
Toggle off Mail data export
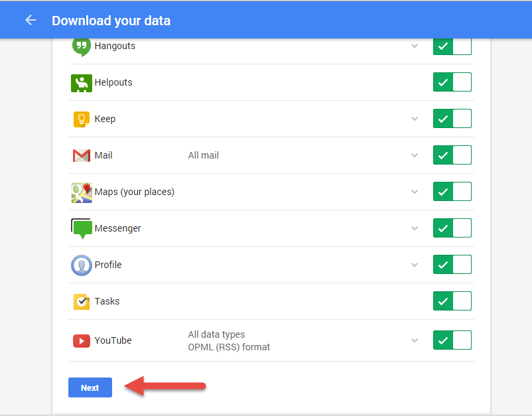452,155
